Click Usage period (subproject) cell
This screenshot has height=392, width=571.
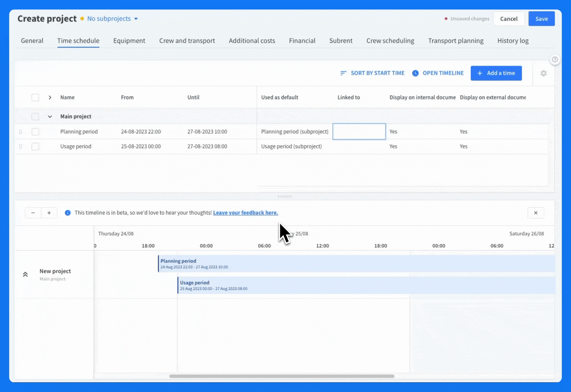tap(291, 147)
